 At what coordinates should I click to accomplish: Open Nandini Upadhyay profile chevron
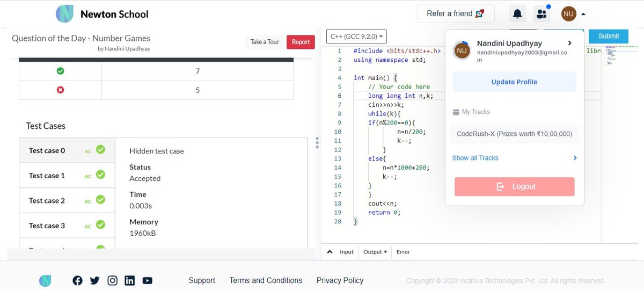(x=570, y=43)
